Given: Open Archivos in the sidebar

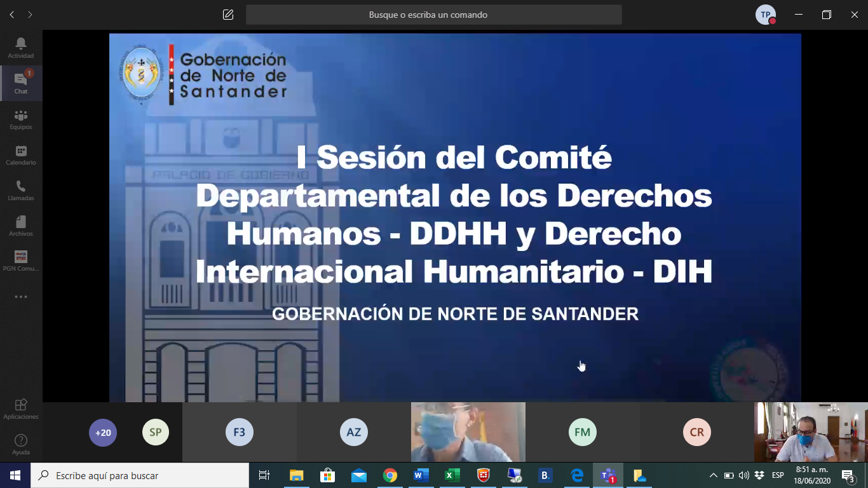Looking at the screenshot, I should (x=21, y=226).
